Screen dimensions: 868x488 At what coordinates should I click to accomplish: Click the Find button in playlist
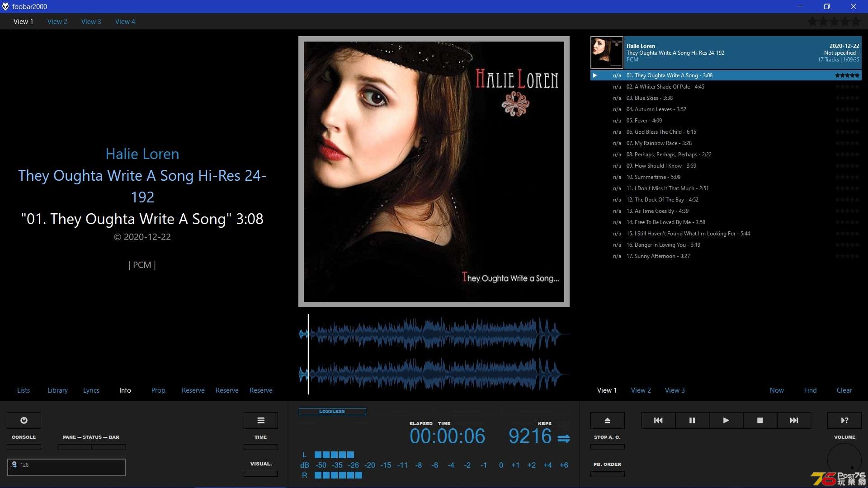click(x=811, y=390)
